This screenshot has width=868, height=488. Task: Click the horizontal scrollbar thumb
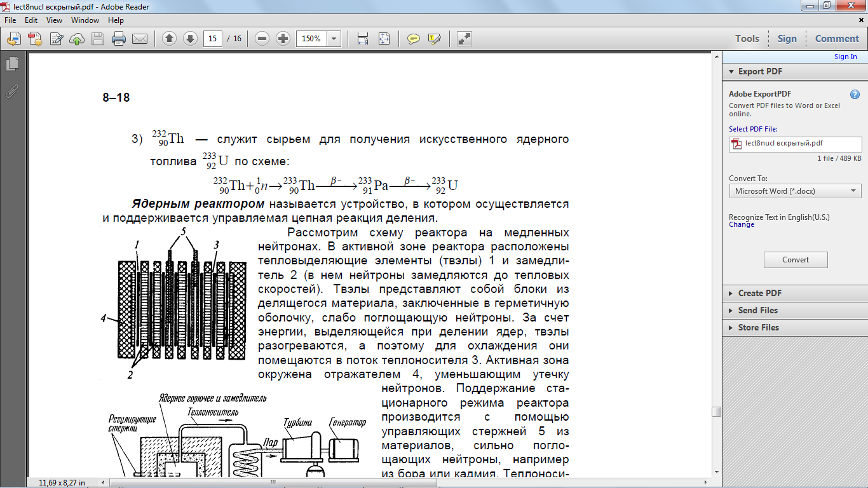point(274,483)
